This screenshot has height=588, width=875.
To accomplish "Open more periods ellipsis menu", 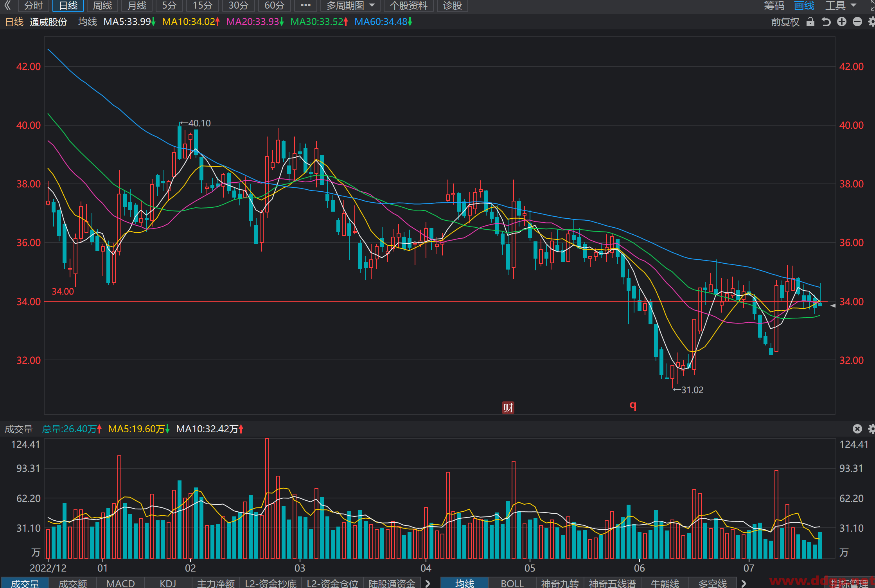I will (x=305, y=5).
